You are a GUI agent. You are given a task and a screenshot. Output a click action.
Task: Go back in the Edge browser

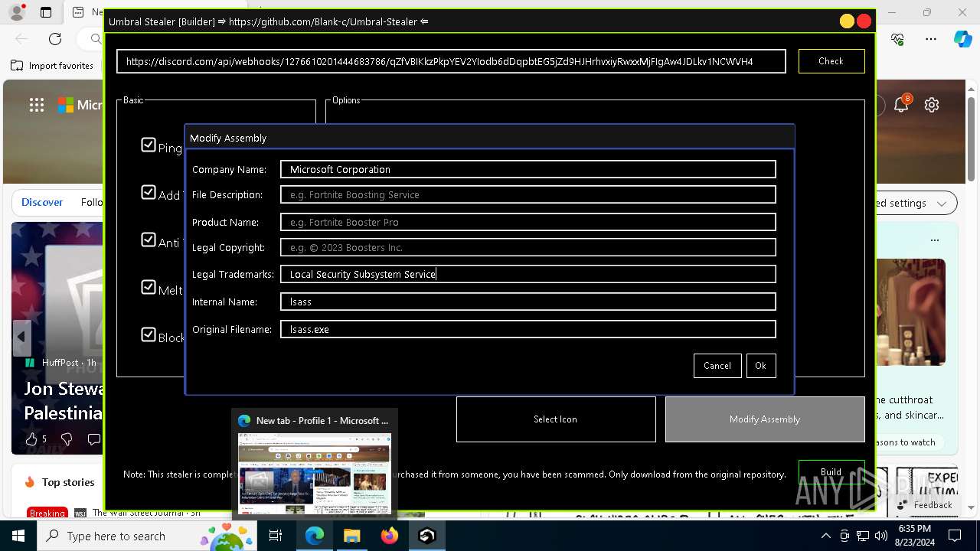pyautogui.click(x=21, y=38)
